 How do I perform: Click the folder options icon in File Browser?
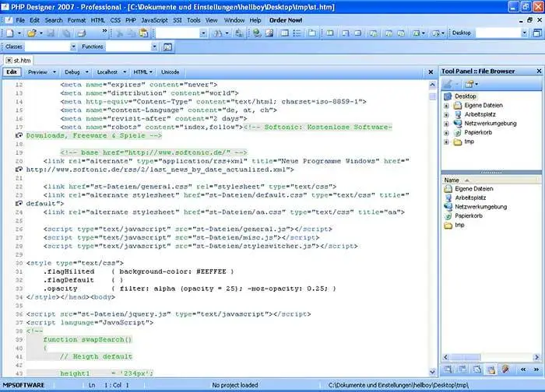click(469, 84)
